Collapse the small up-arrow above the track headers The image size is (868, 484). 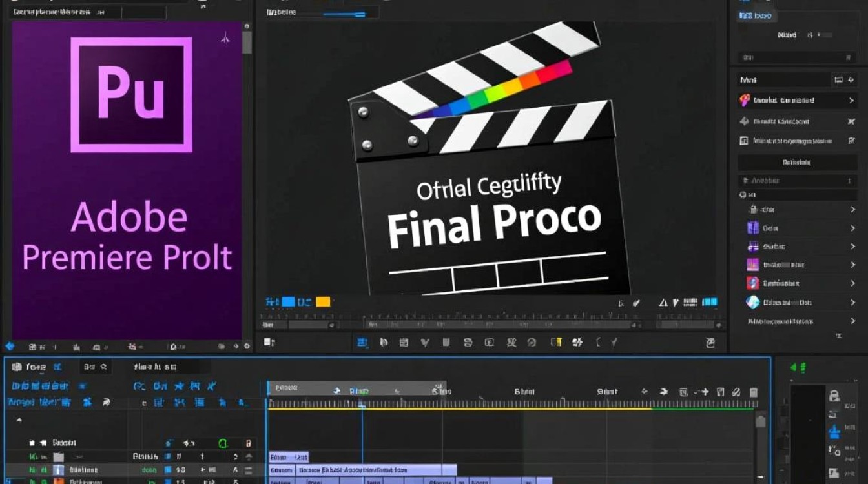[x=19, y=420]
